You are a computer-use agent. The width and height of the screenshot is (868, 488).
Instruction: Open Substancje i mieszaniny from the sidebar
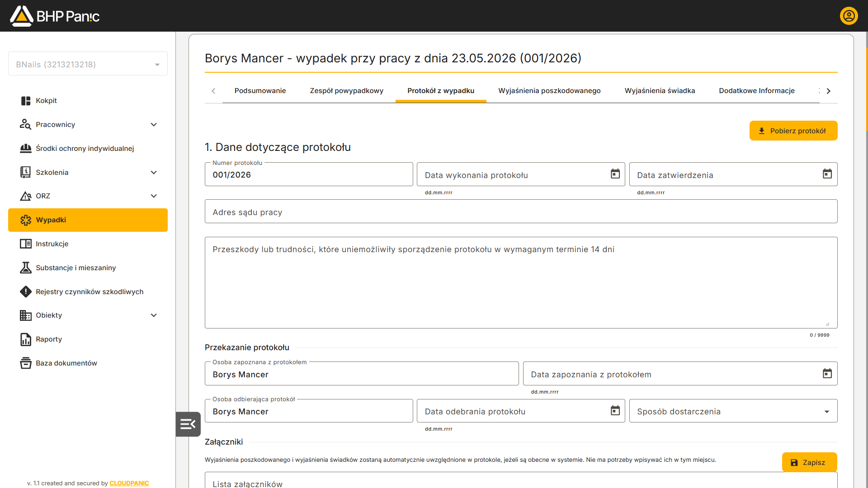[x=88, y=267]
